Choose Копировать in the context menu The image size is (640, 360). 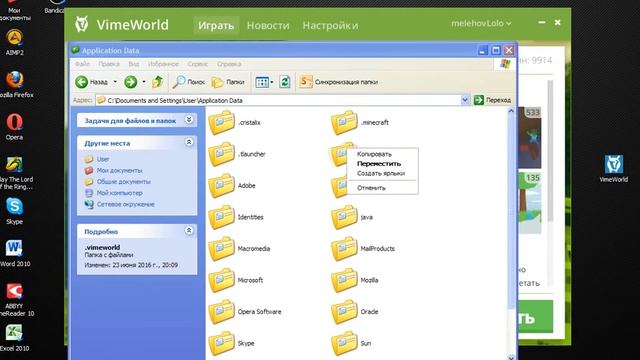(x=374, y=154)
